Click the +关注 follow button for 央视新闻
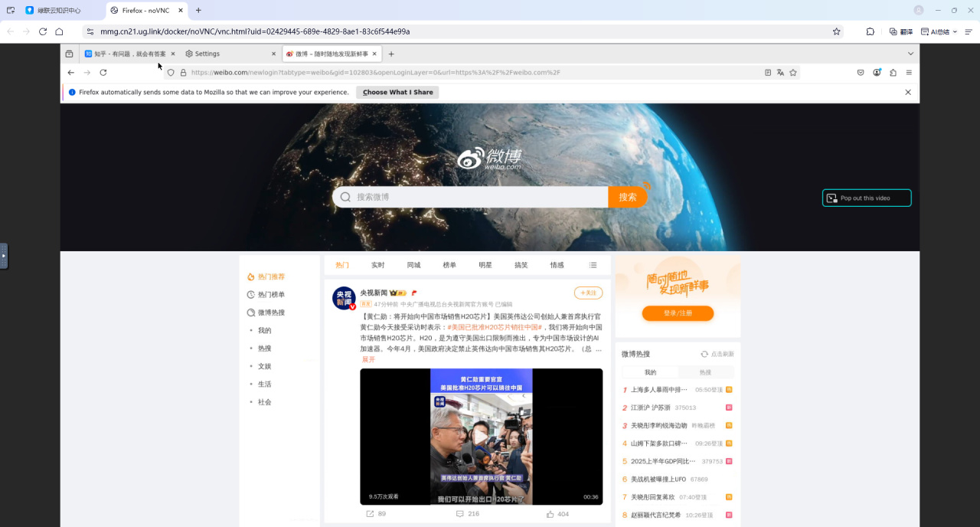Viewport: 980px width, 527px height. [x=588, y=293]
